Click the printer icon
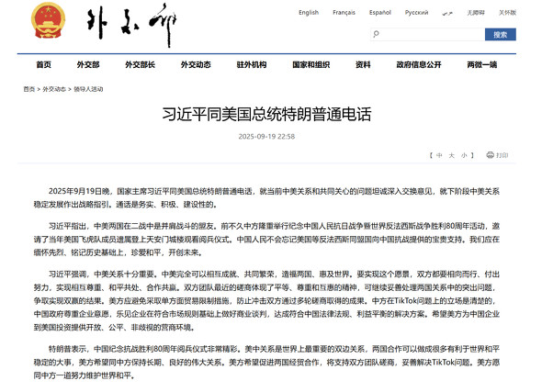The width and height of the screenshot is (542, 392). coord(490,155)
